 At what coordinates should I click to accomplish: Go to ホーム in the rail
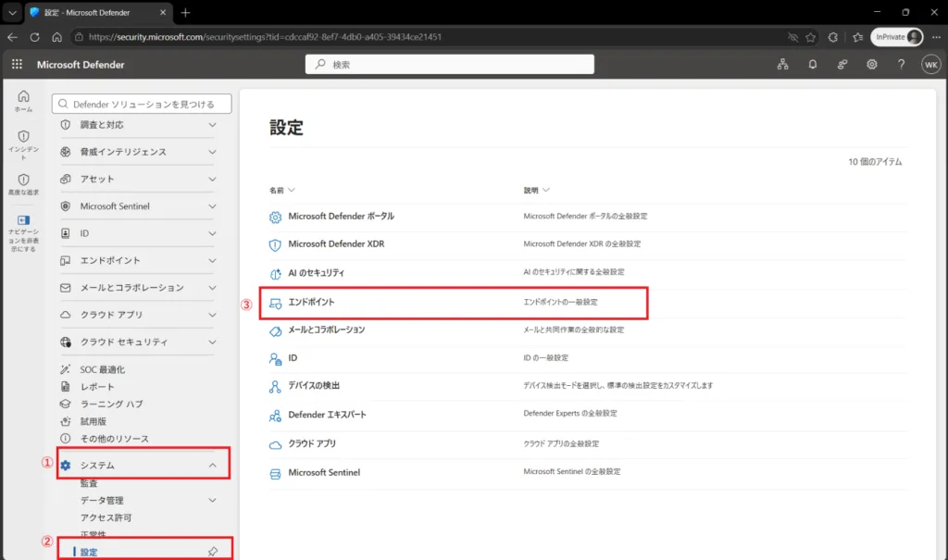(23, 101)
